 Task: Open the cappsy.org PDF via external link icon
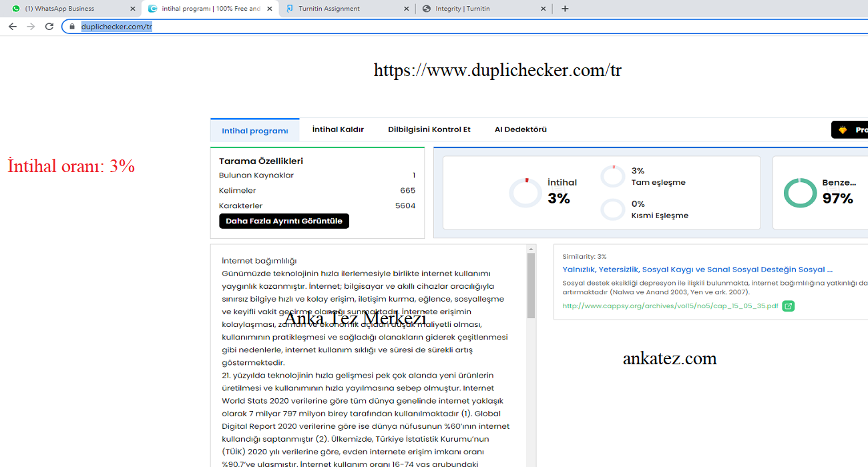click(789, 306)
